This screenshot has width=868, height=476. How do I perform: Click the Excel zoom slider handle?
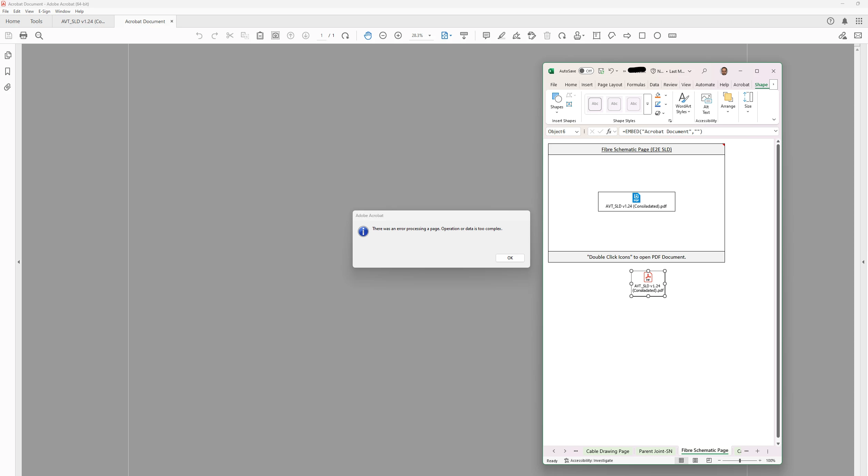[x=740, y=460]
